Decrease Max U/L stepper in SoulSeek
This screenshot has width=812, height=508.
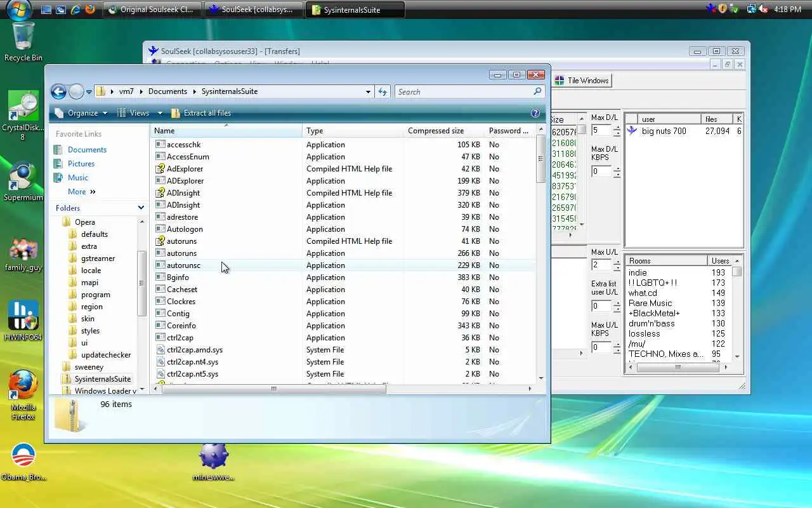click(617, 267)
